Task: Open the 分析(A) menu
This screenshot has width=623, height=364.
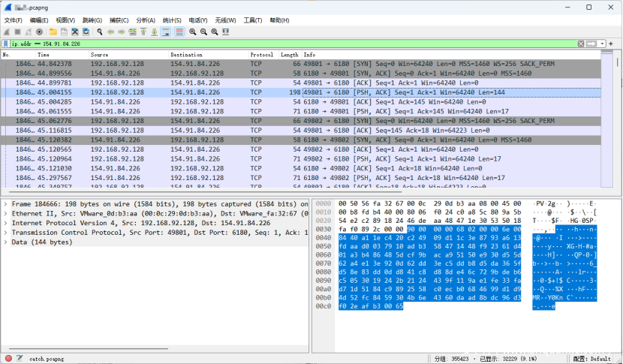Action: 146,20
